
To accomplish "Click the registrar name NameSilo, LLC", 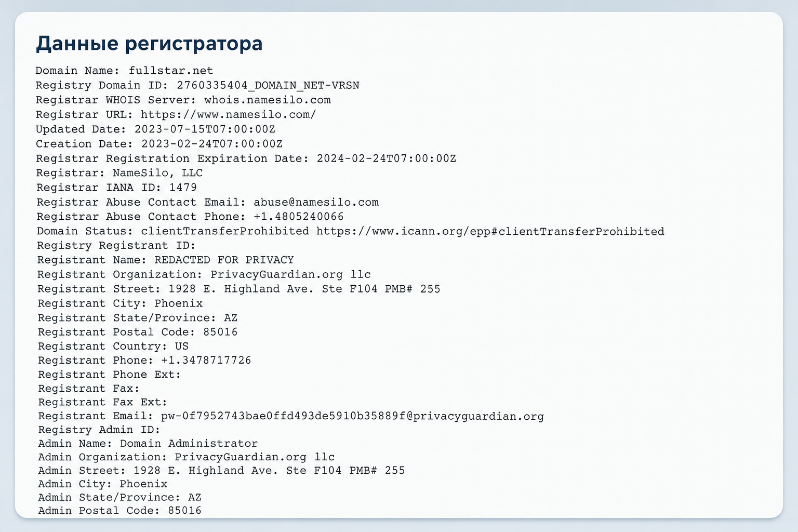I will 158,172.
